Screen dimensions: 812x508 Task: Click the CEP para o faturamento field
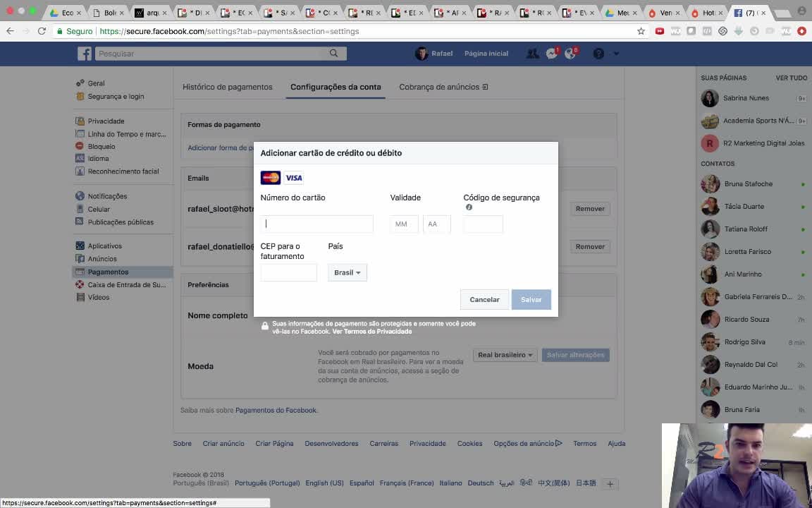pos(288,272)
